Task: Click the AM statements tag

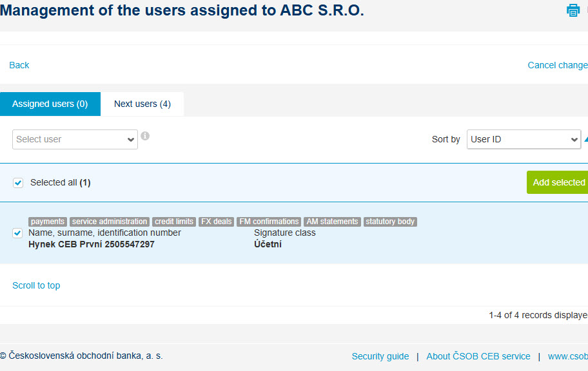Action: tap(332, 222)
